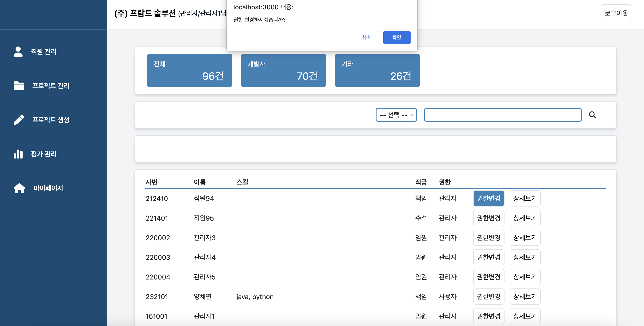Select the bar chart icon for 평가 관리
The image size is (644, 326).
point(18,154)
